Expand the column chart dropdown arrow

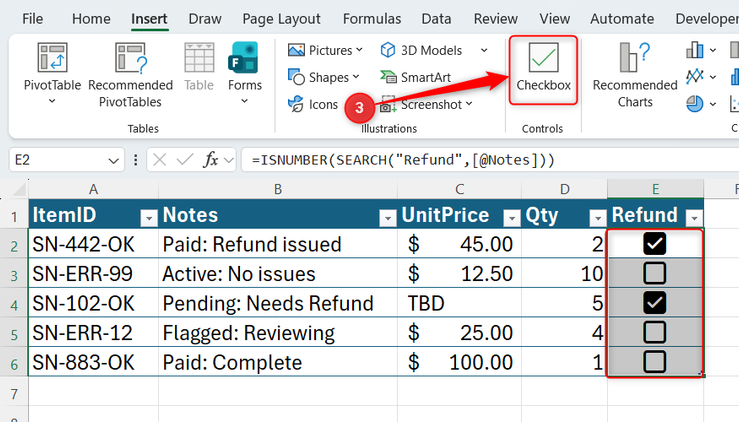point(713,50)
